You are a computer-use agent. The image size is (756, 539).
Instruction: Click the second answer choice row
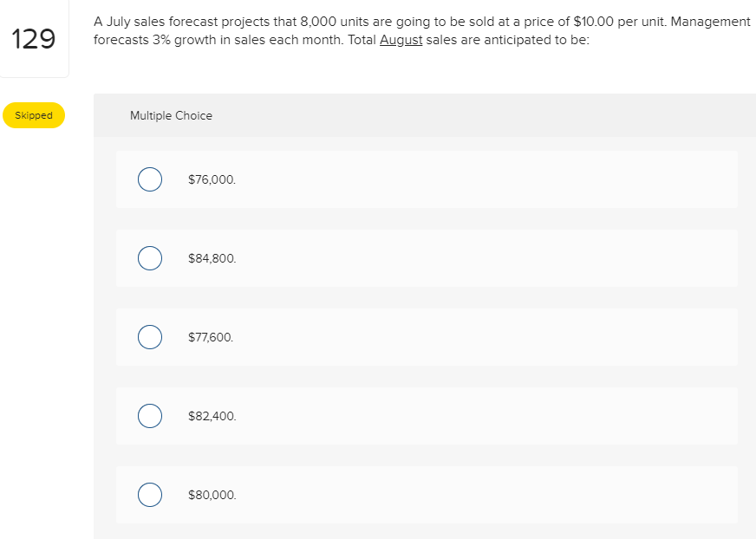pyautogui.click(x=427, y=258)
